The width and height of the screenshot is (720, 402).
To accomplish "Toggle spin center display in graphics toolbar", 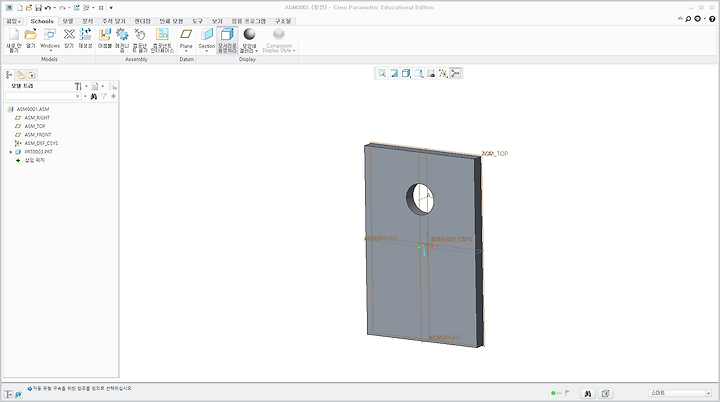I will click(455, 74).
